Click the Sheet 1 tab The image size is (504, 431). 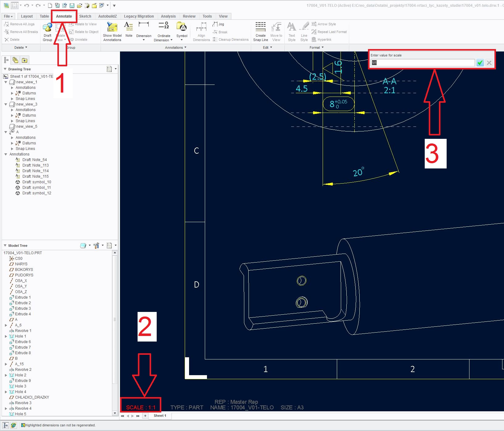(x=160, y=416)
